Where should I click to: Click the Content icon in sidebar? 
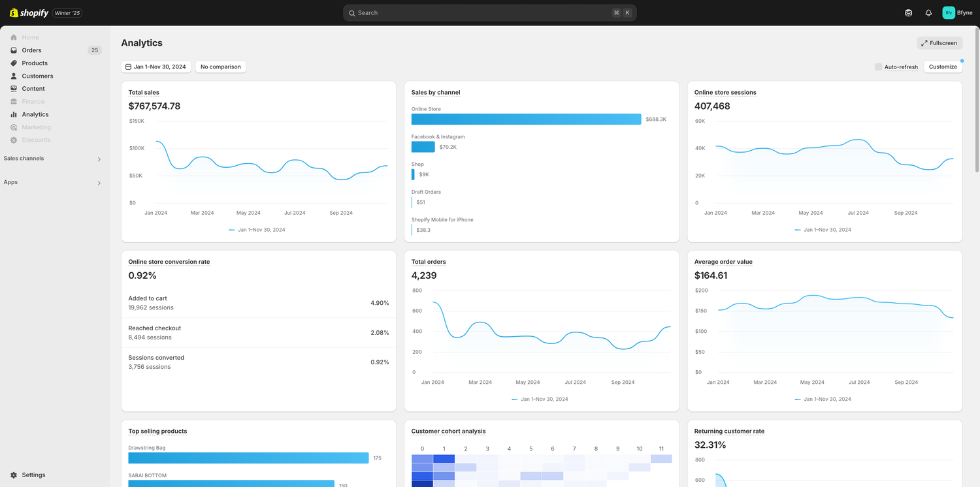[x=14, y=89]
